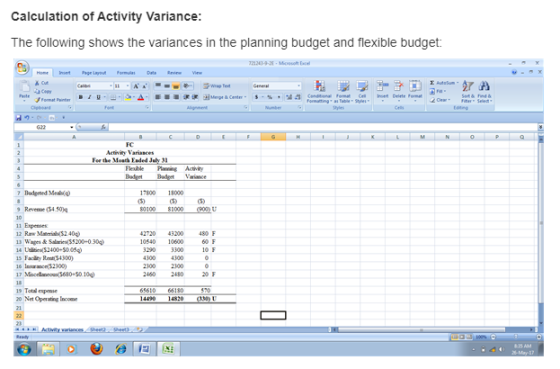This screenshot has height=369, width=560.
Task: Open Windows Explorer from the taskbar
Action: pos(48,349)
